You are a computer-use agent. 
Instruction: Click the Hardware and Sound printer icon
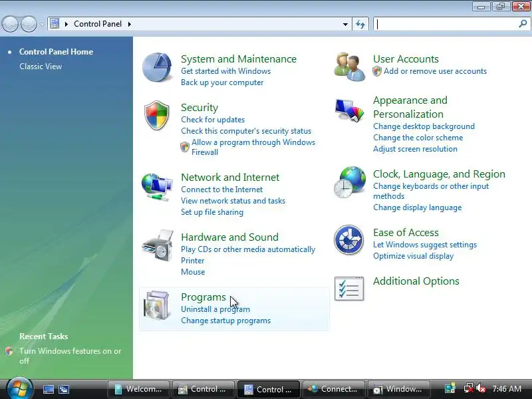click(158, 245)
